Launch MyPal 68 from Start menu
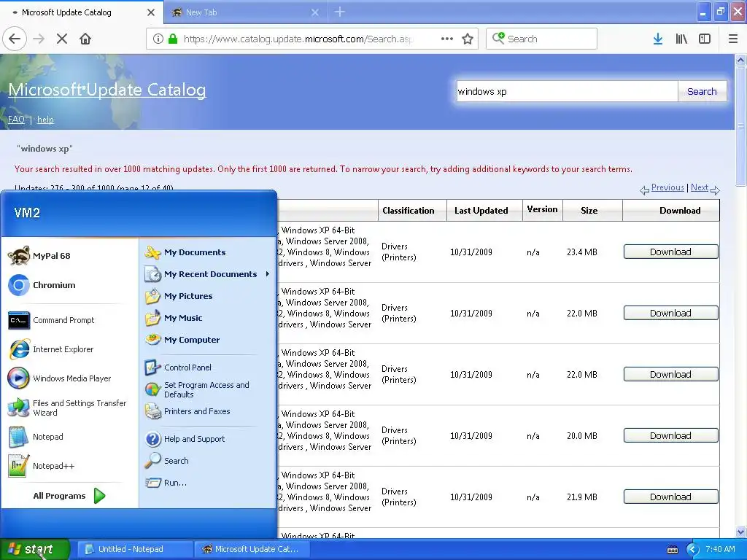Viewport: 747px width, 560px height. coord(69,256)
